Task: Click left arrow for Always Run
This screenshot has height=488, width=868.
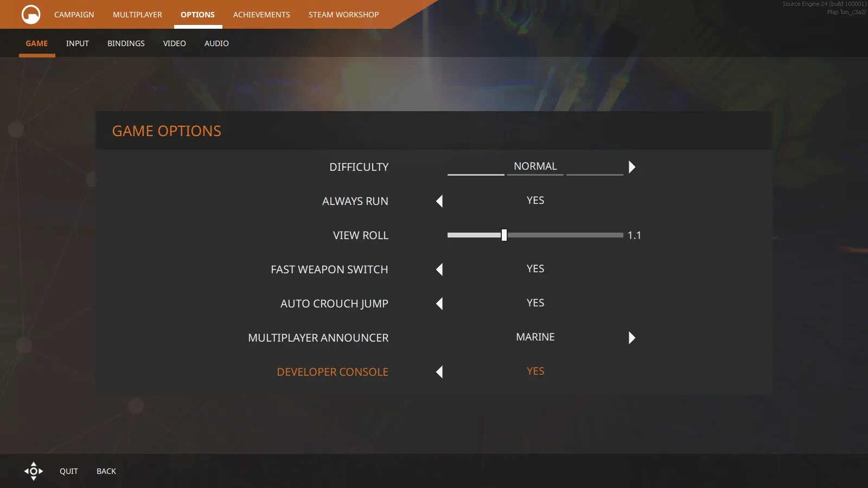Action: point(439,201)
